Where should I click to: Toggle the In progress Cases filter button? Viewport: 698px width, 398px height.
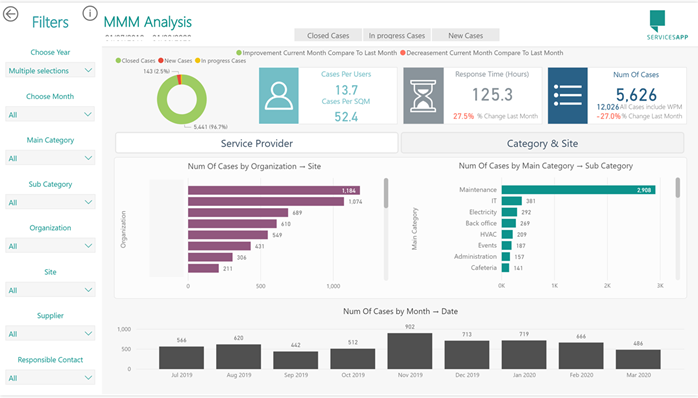397,35
